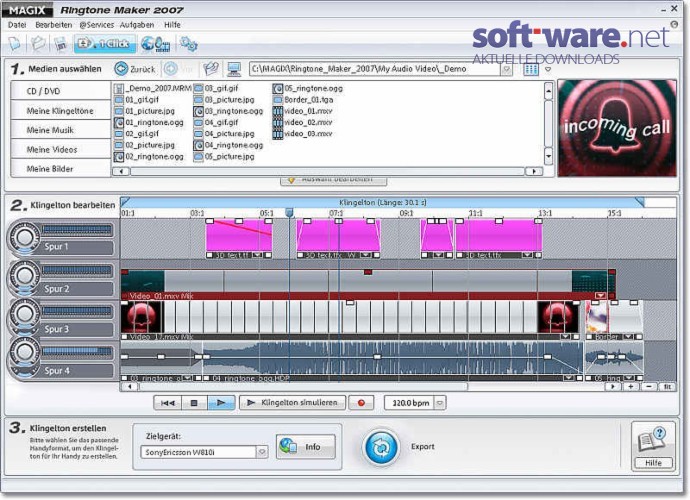Select the Meine Videos tab

point(61,149)
